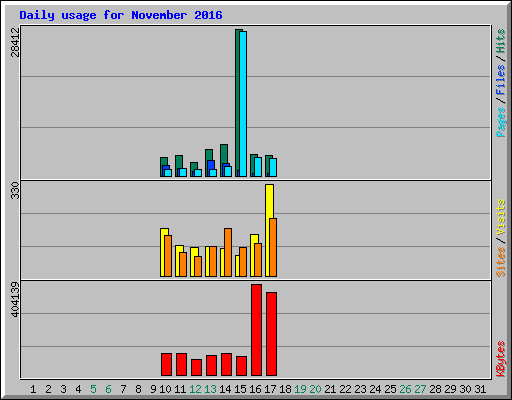Click green day 26 on the x-axis
This screenshot has width=512, height=400.
click(405, 389)
